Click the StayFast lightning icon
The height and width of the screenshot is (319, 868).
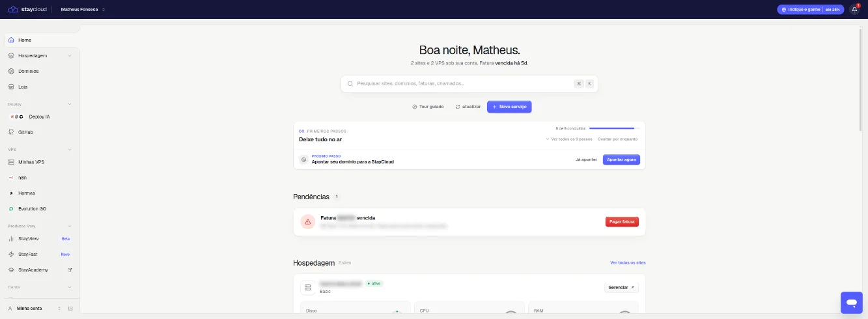tap(11, 255)
